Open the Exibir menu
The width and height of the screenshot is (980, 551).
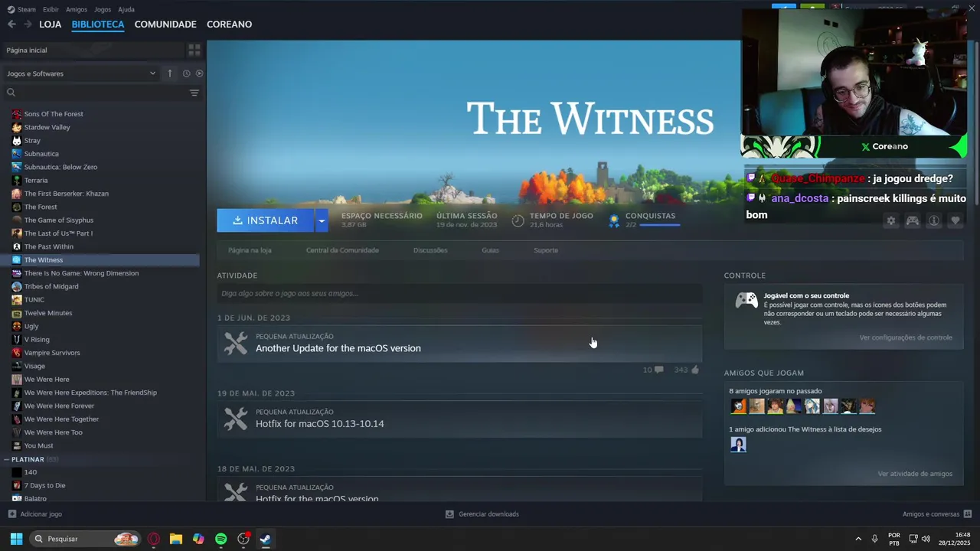click(x=51, y=9)
